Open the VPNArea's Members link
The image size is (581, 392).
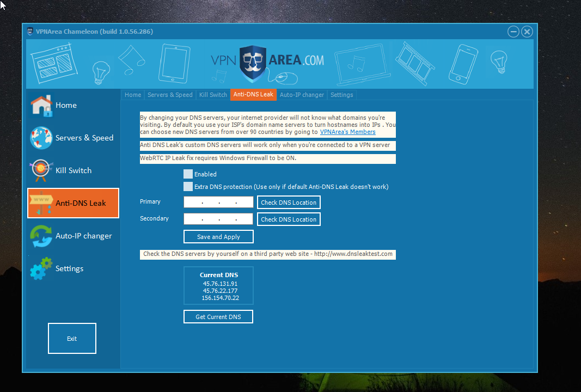pyautogui.click(x=347, y=132)
